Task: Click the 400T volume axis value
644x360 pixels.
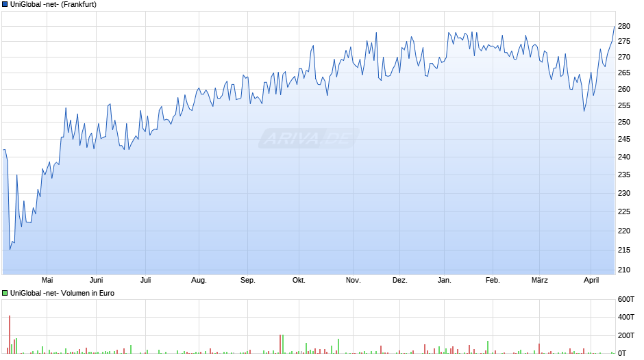Action: coord(626,317)
